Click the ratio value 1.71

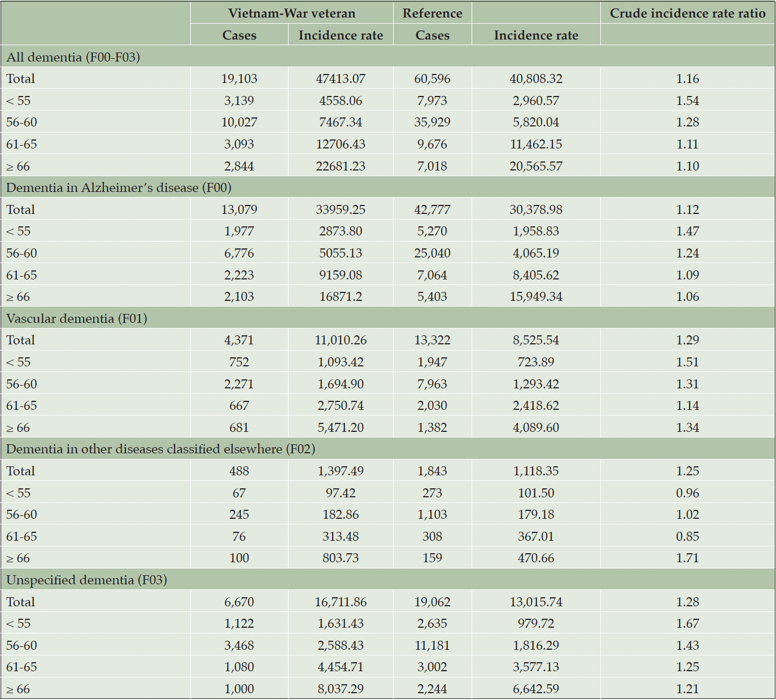[687, 558]
